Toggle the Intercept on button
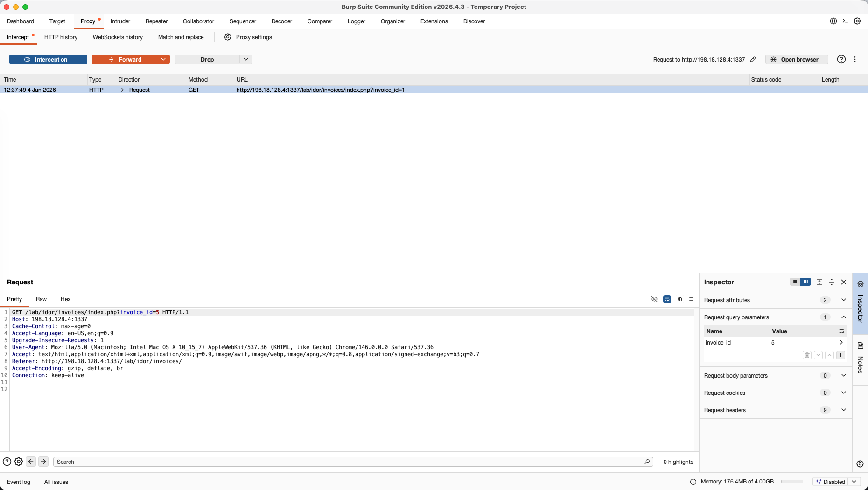The image size is (868, 490). [x=48, y=59]
